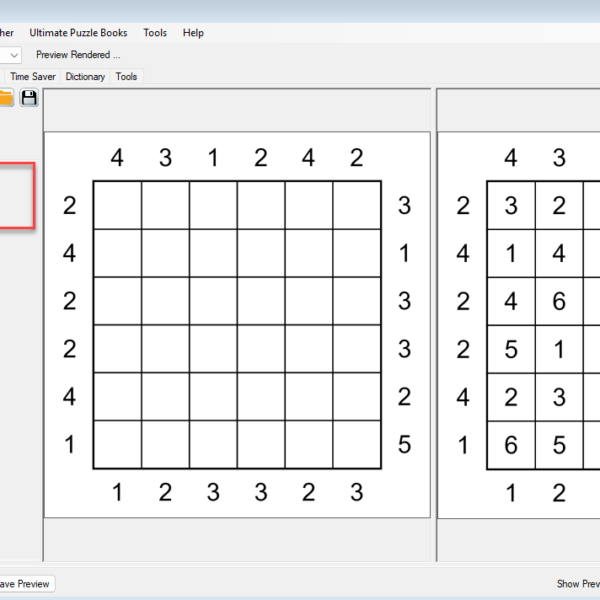The image size is (600, 600).
Task: Click the blank puzzle page thumbnail
Action: [x=237, y=325]
